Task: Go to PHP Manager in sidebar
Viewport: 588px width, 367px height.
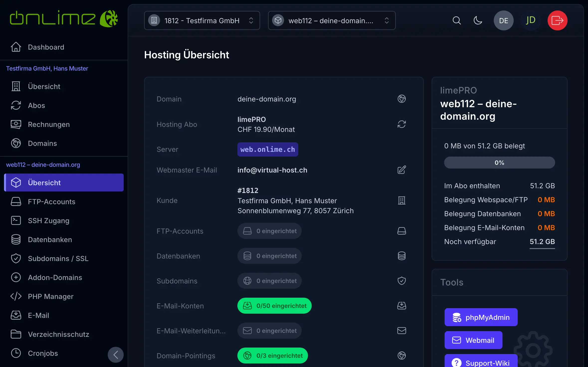Action: 51,296
